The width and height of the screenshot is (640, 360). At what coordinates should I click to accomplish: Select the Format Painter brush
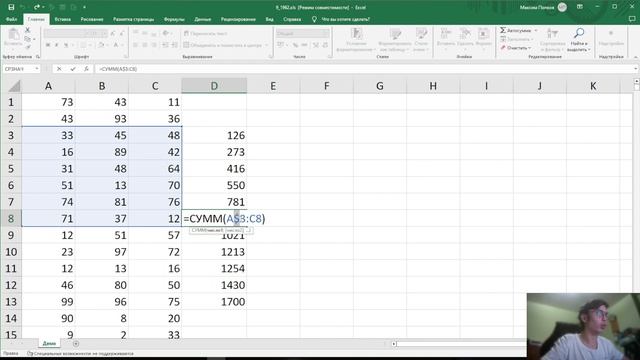27,47
